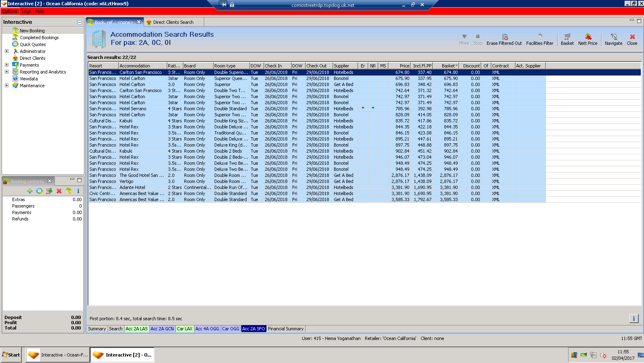Open New Booking palm tree icon
644x363 pixels.
[15, 30]
